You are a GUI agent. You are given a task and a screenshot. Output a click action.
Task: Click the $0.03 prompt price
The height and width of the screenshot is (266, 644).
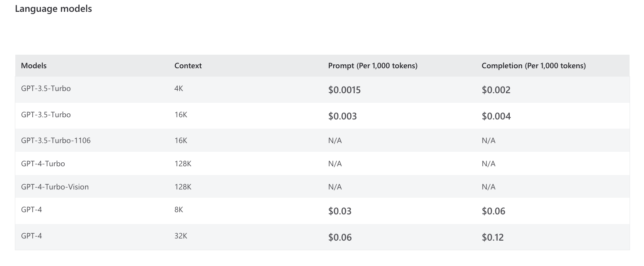click(x=340, y=211)
